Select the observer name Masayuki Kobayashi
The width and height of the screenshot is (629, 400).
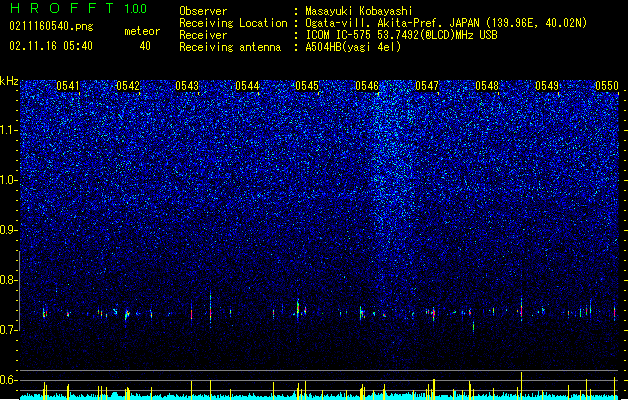pos(359,11)
